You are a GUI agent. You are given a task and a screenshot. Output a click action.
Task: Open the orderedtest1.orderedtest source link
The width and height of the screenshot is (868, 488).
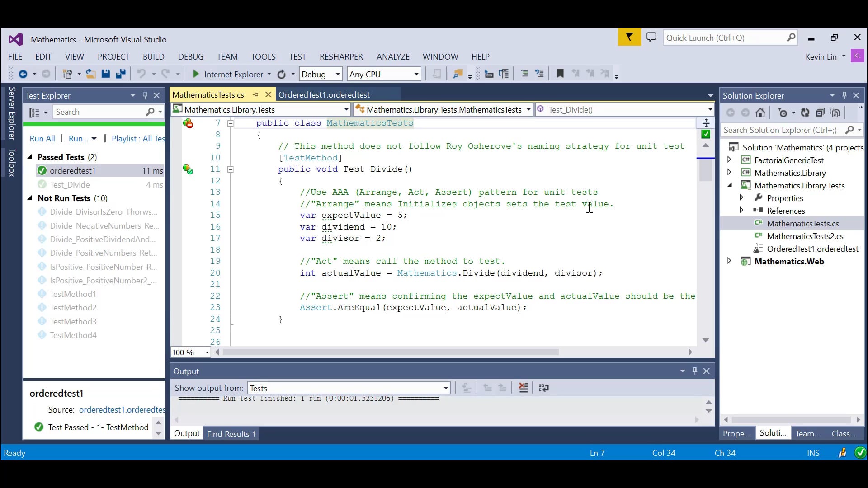point(122,410)
